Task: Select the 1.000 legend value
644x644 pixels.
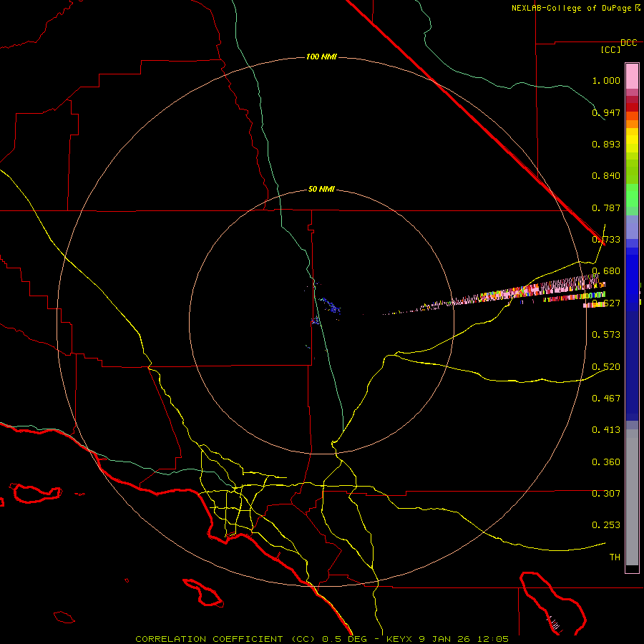Action: tap(606, 80)
